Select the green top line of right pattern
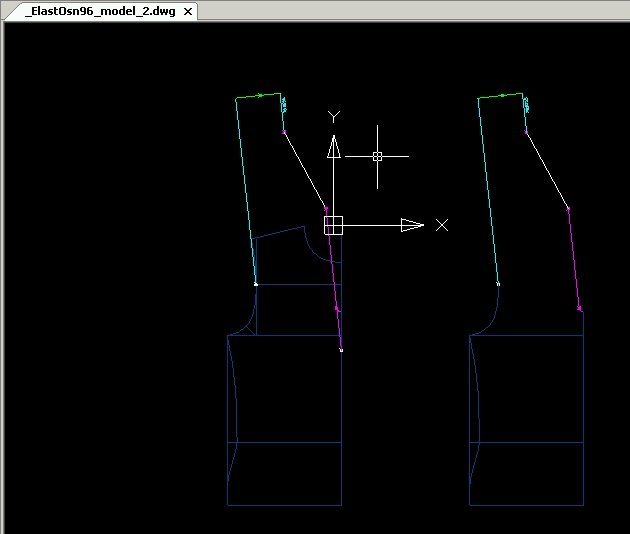This screenshot has height=534, width=630. [500, 96]
